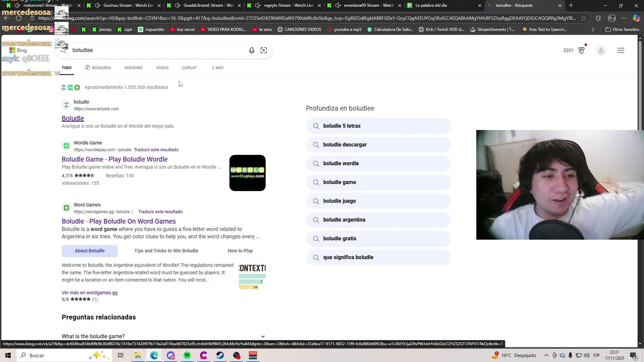Open Steam from the taskbar
The width and height of the screenshot is (644, 362).
220,355
